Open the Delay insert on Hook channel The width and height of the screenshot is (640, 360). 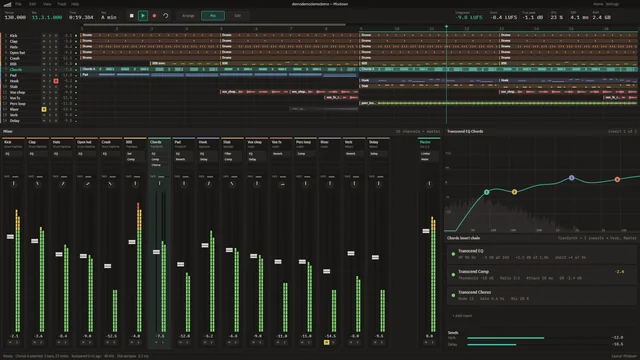pyautogui.click(x=208, y=160)
